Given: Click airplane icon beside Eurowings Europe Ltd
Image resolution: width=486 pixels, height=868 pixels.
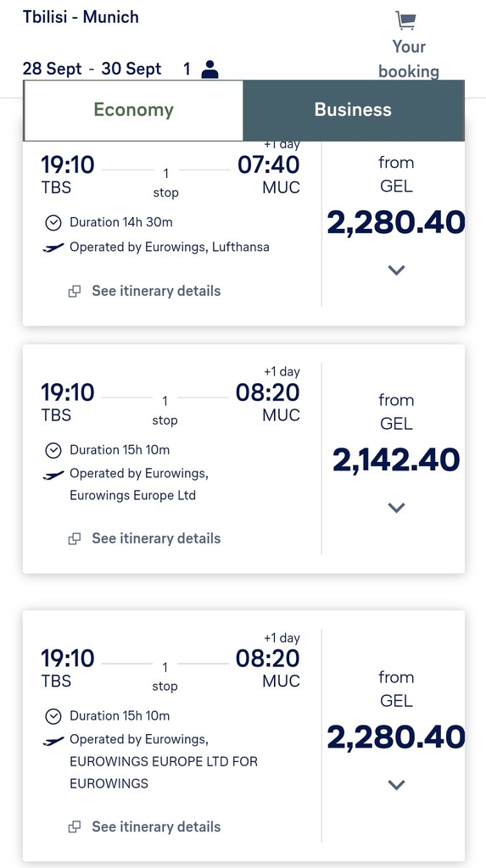Looking at the screenshot, I should [x=53, y=475].
